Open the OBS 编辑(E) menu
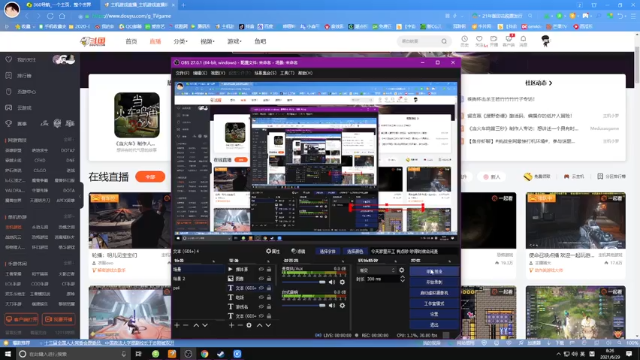This screenshot has width=640, height=360. click(200, 73)
